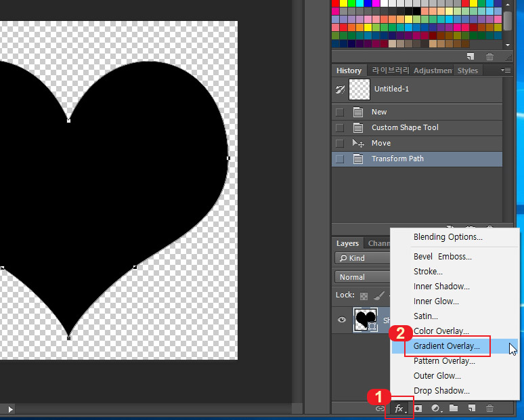Screen dimensions: 524x420
Task: Add a layer mask with the mask icon
Action: 418,408
